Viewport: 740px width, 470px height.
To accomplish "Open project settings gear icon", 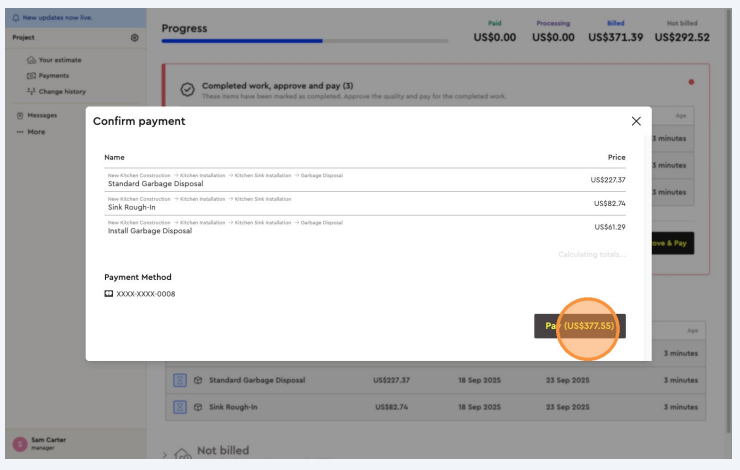I will pyautogui.click(x=135, y=37).
